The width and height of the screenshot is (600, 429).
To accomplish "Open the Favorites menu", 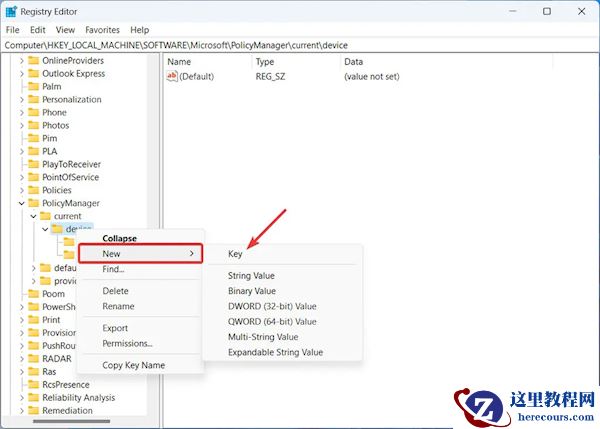I will 102,30.
